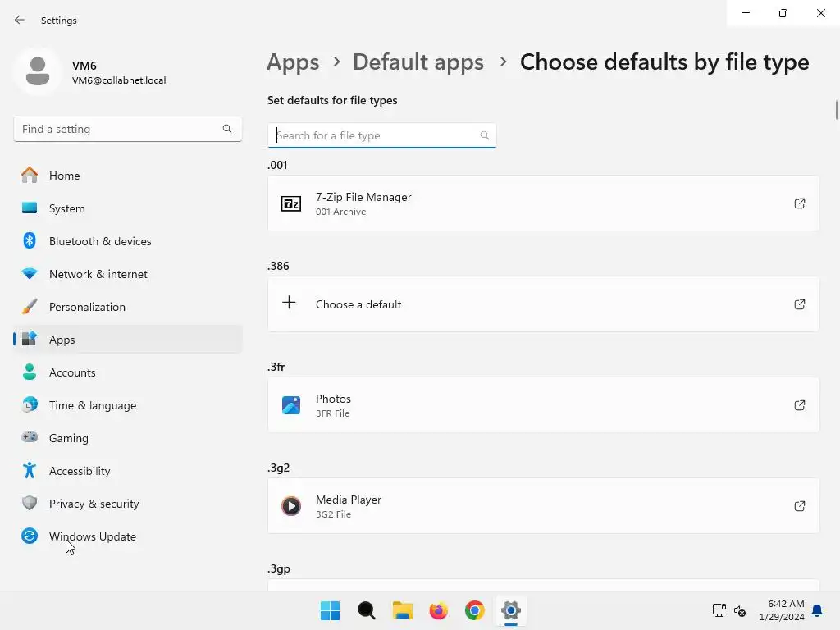Screen dimensions: 840x630
Task: Open Firefox from the taskbar
Action: click(x=439, y=610)
